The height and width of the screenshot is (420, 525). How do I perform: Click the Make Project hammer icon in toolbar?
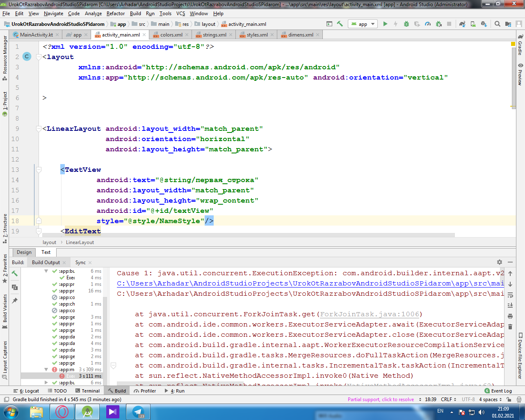(x=340, y=24)
